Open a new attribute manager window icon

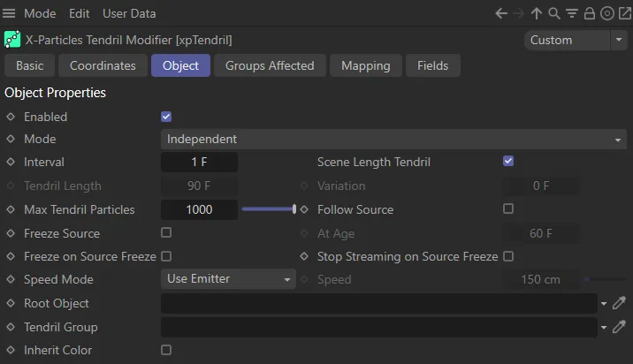tap(625, 13)
